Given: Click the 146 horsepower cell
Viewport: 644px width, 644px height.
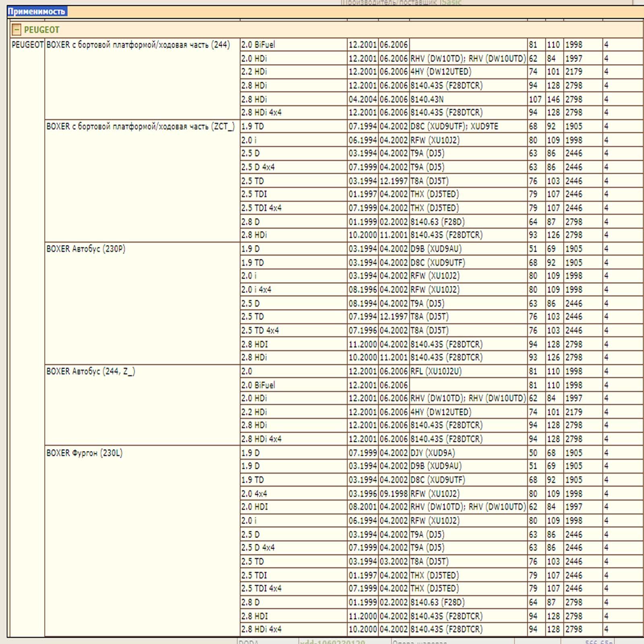Looking at the screenshot, I should (x=554, y=99).
